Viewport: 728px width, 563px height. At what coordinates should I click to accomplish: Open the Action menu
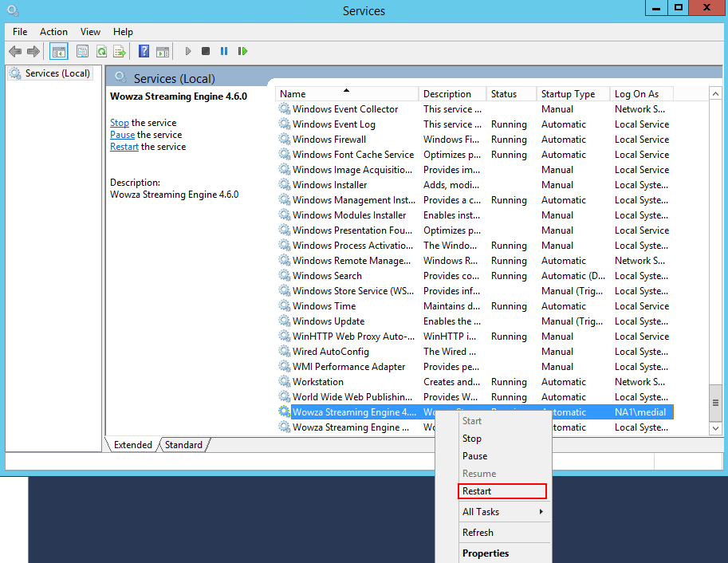pyautogui.click(x=53, y=32)
